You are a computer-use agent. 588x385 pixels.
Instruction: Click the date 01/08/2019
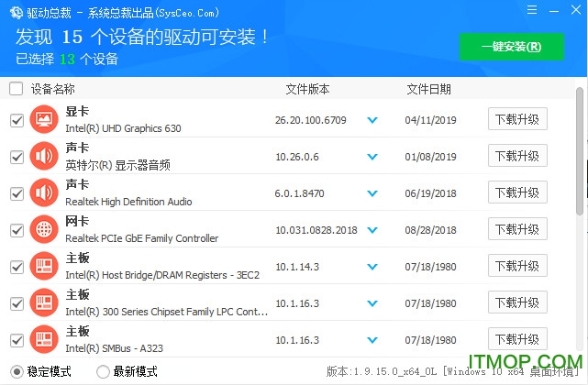(430, 157)
